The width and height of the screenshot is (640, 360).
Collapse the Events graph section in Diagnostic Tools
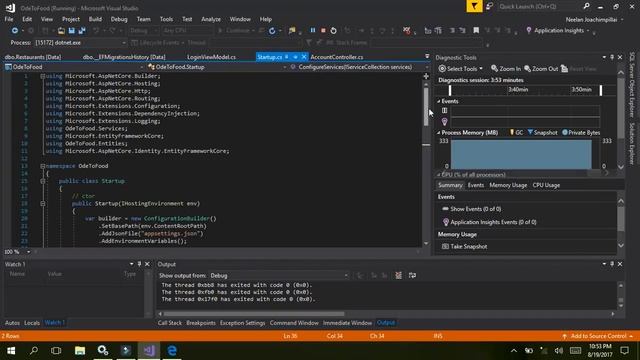(439, 101)
